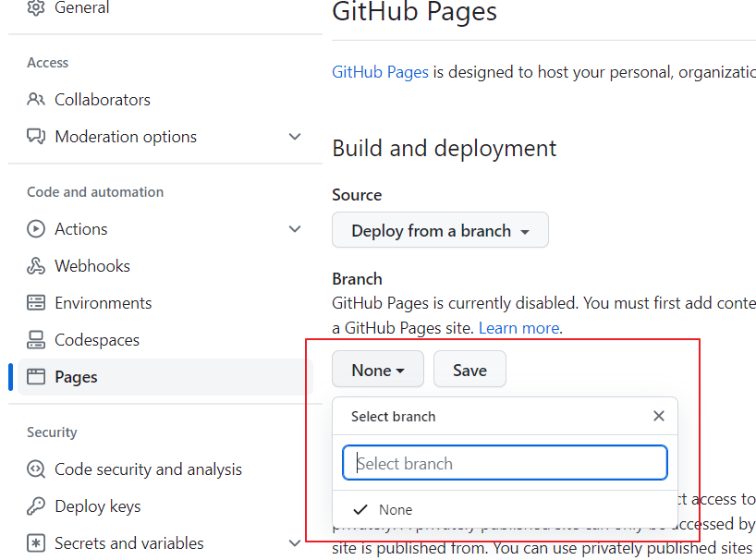Click the Code and automation header

95,192
